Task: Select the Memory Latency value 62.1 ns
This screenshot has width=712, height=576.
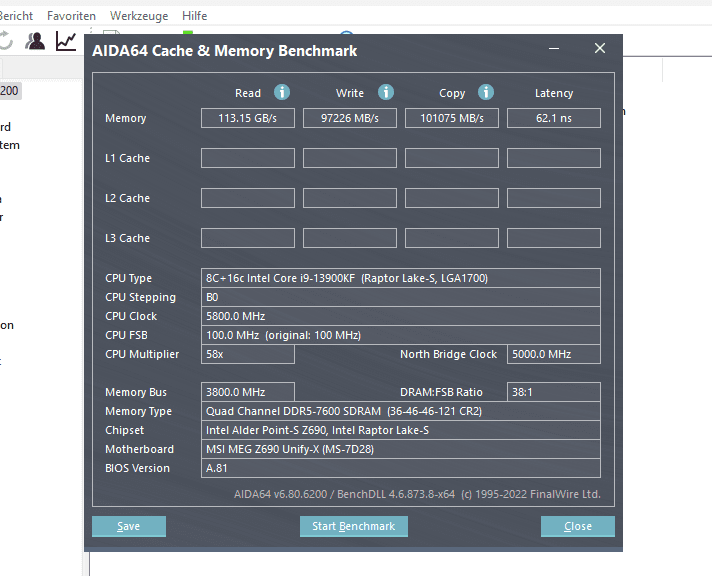Action: [554, 118]
